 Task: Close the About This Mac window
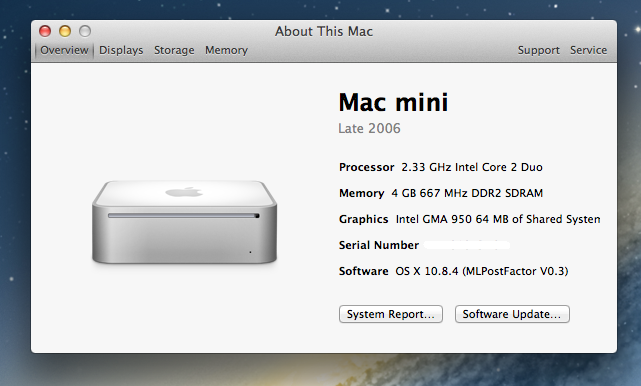[45, 31]
